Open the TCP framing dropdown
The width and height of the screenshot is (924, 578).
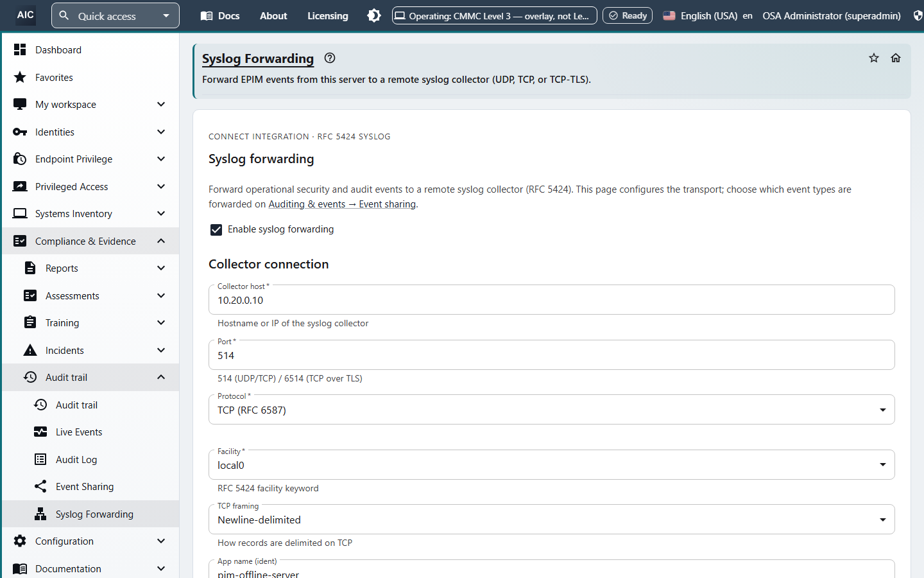coord(552,520)
